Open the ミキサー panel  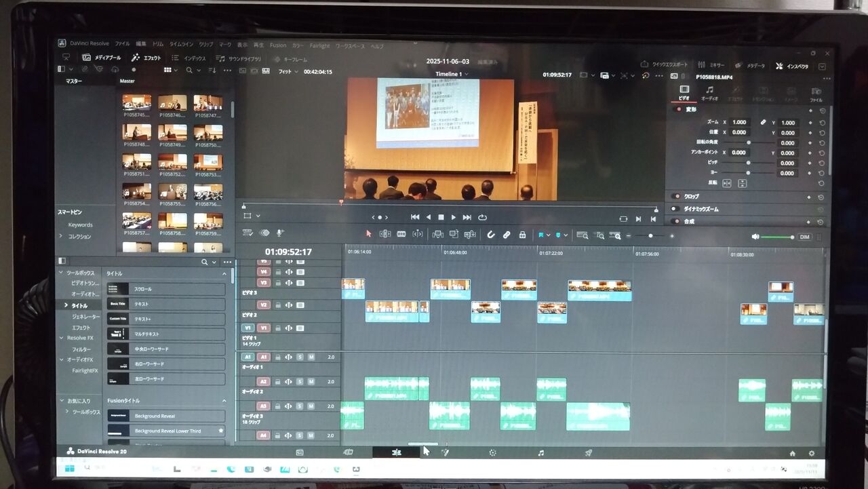point(712,65)
